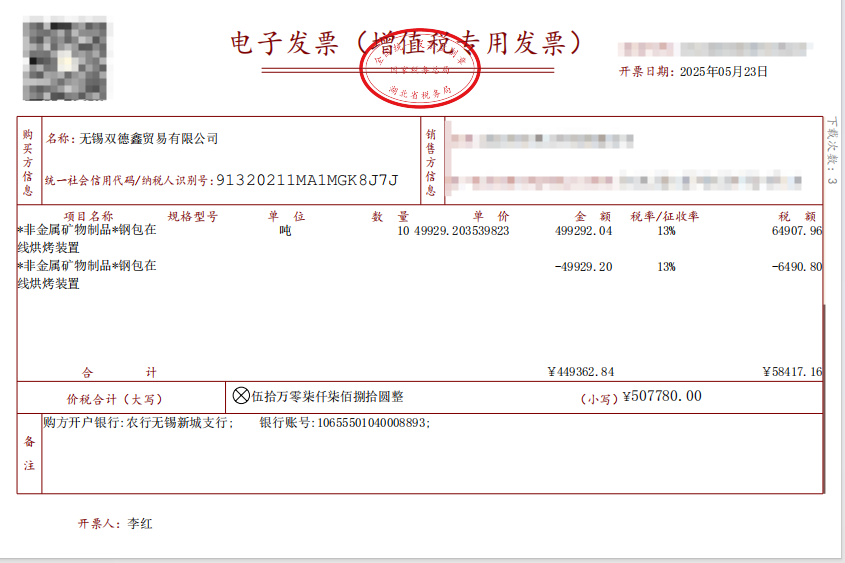The width and height of the screenshot is (845, 563).
Task: Select the bank name 农行无锡新城支行
Action: click(176, 423)
